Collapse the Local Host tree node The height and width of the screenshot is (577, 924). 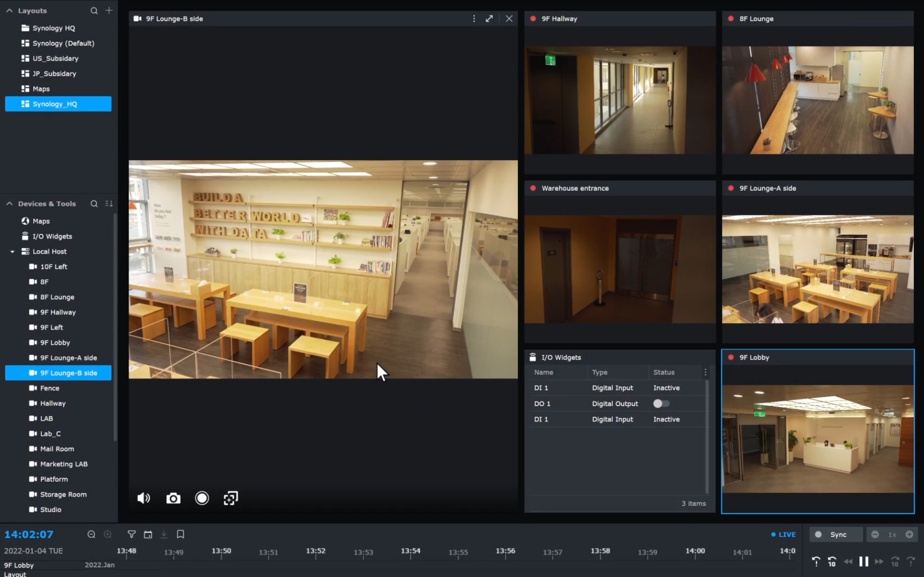12,251
